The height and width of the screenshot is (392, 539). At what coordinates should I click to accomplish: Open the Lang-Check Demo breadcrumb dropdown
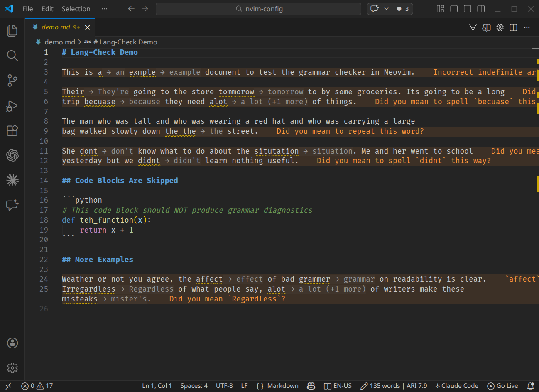pyautogui.click(x=126, y=42)
